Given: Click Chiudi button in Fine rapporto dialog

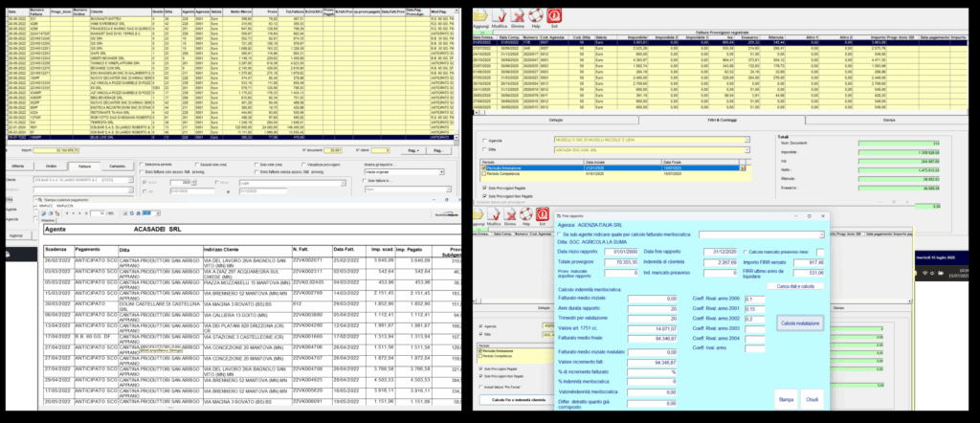Looking at the screenshot, I should click(x=812, y=399).
